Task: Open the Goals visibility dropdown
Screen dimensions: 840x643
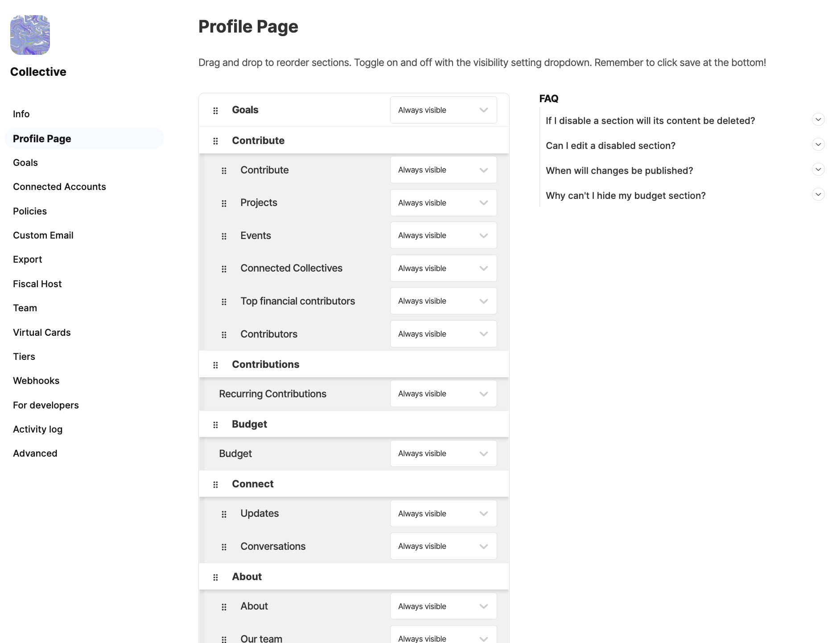Action: (x=443, y=110)
